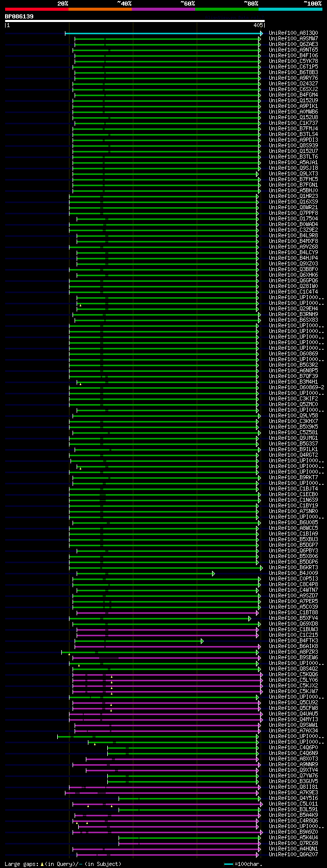Select the label UniRef100_Q6ZAE3

tap(293, 44)
